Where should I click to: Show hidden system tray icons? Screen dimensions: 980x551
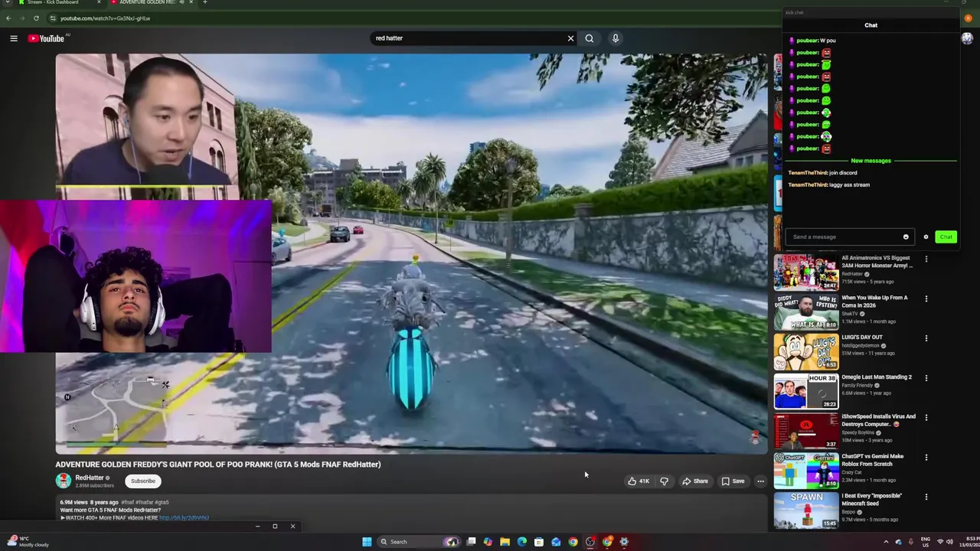[x=886, y=542]
